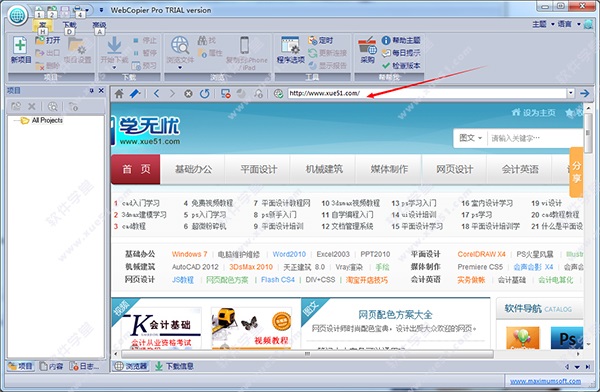Click the www.maximumsoft.com link
This screenshot has width=600, height=392.
pyautogui.click(x=545, y=381)
